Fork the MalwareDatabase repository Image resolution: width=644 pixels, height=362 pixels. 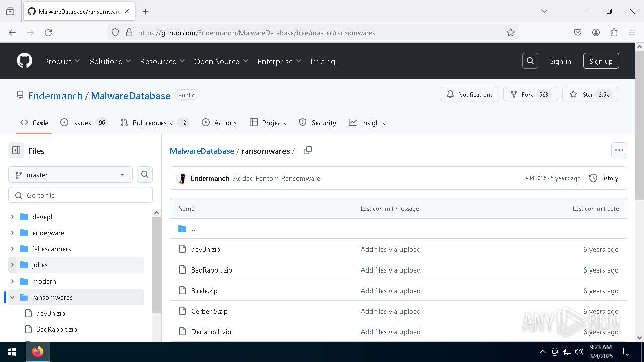(x=531, y=94)
